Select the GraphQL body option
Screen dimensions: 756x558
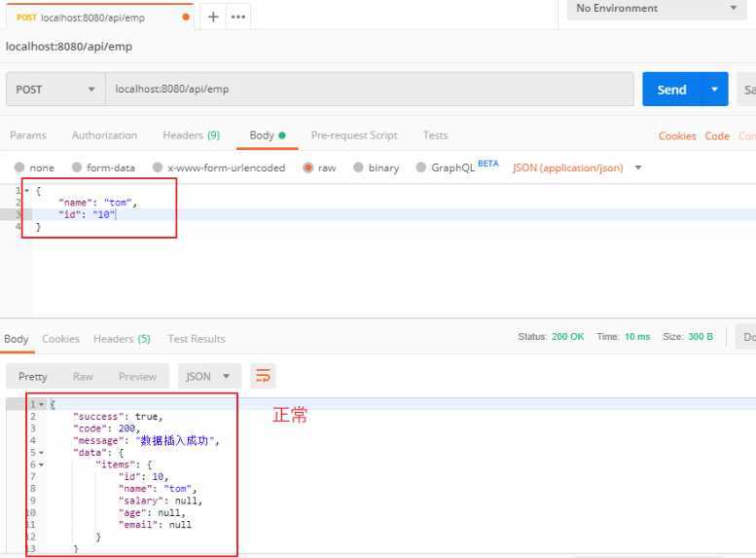(421, 167)
